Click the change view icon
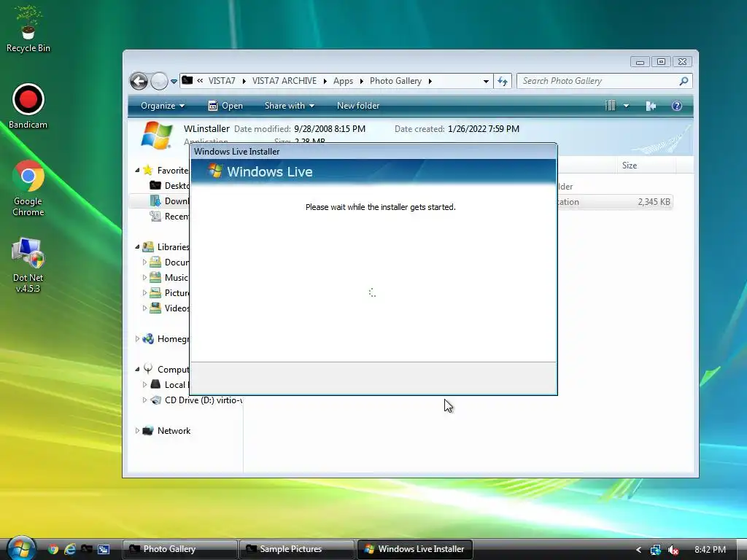Screen dimensions: 747x560 (x=611, y=106)
